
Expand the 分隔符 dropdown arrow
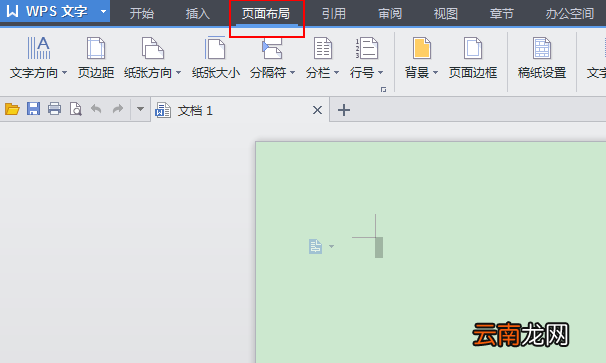point(293,72)
